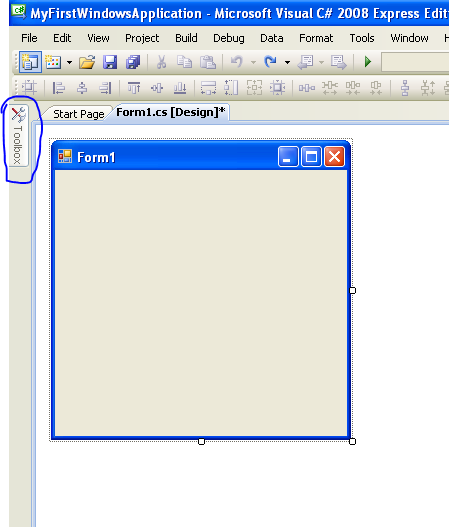This screenshot has height=527, width=449.
Task: Click the Align Lefts icon
Action: [x=58, y=88]
